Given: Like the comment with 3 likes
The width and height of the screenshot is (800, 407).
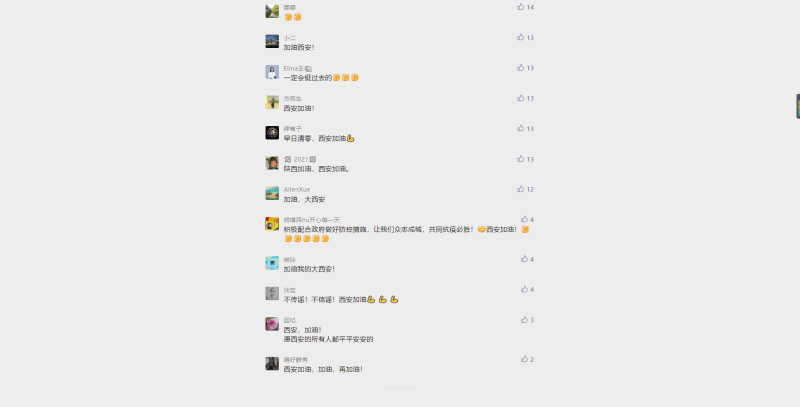Looking at the screenshot, I should (524, 319).
